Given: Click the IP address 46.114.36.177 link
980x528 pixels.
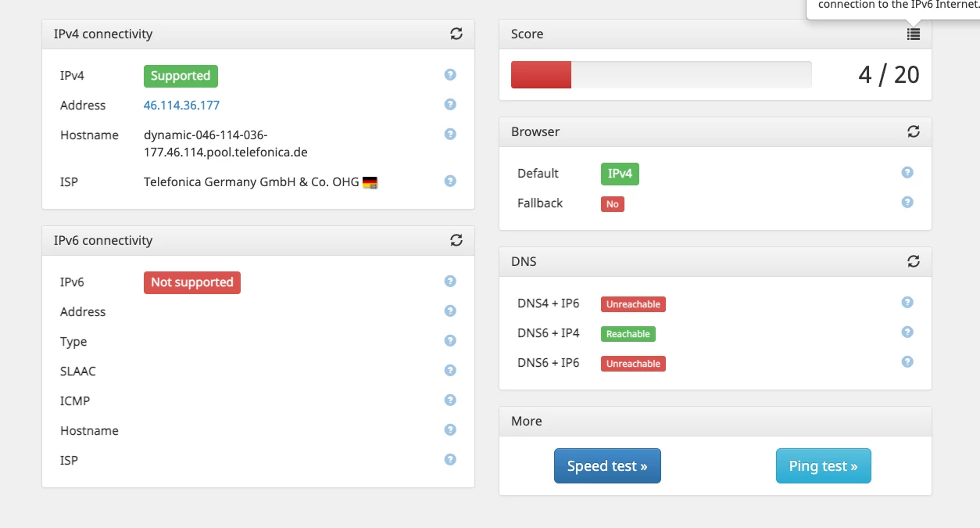Looking at the screenshot, I should [181, 105].
